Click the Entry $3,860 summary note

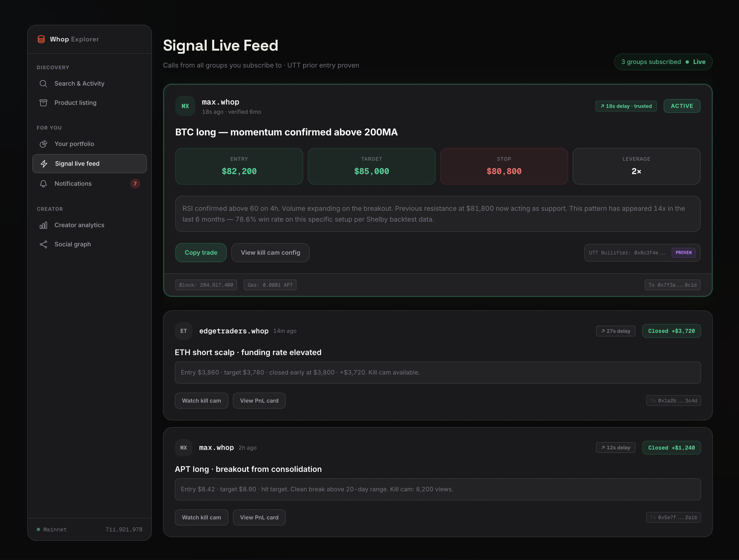(438, 372)
